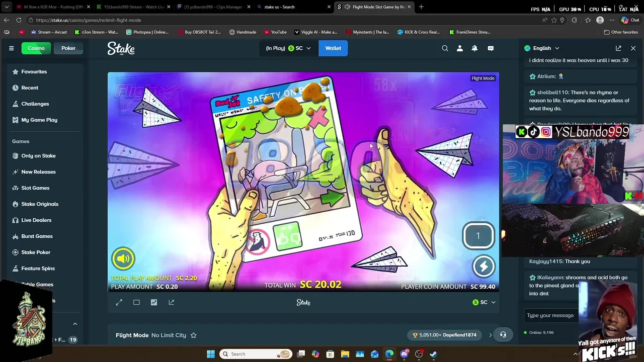Screen dimensions: 644x362
Task: Open live support headset button
Action: (x=503, y=335)
